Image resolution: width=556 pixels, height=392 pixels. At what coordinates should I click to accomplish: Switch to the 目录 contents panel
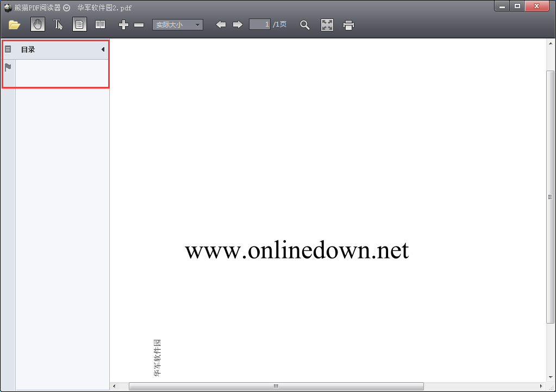pyautogui.click(x=8, y=49)
